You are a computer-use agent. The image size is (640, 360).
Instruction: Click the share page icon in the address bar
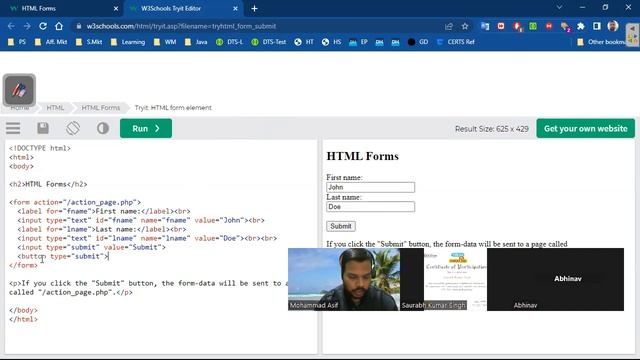449,26
